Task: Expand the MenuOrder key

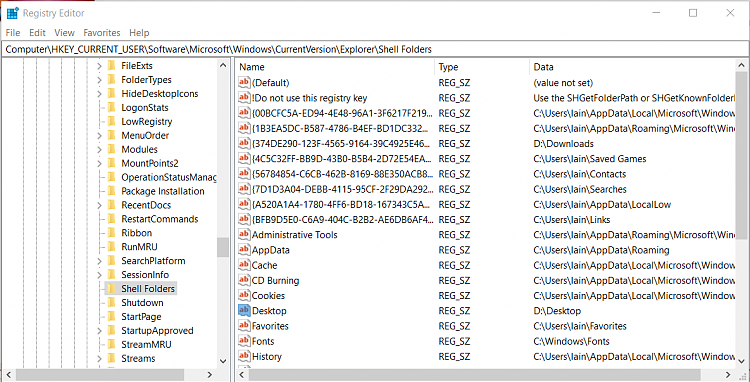Action: point(99,135)
